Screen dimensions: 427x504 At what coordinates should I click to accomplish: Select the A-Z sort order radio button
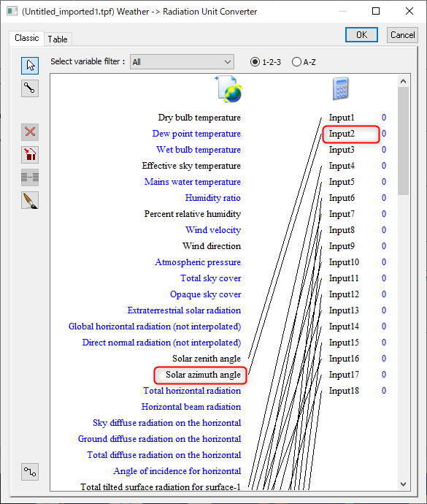296,61
